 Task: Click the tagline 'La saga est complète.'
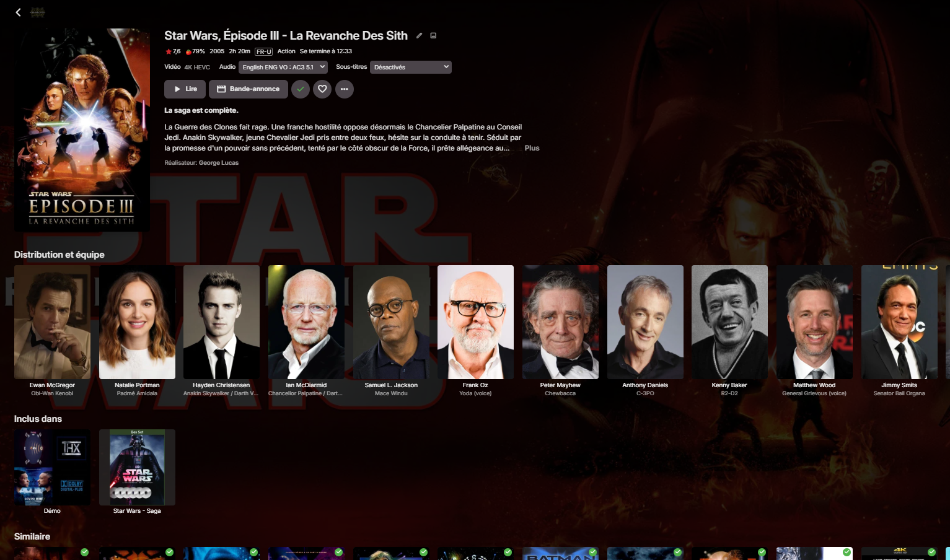coord(201,110)
